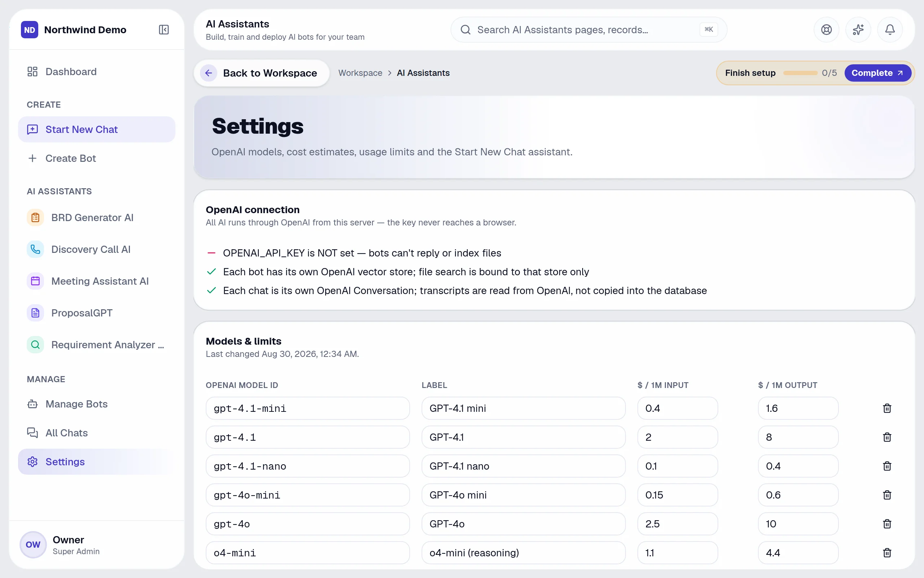Image resolution: width=924 pixels, height=578 pixels.
Task: Open Create Bot
Action: click(x=97, y=158)
